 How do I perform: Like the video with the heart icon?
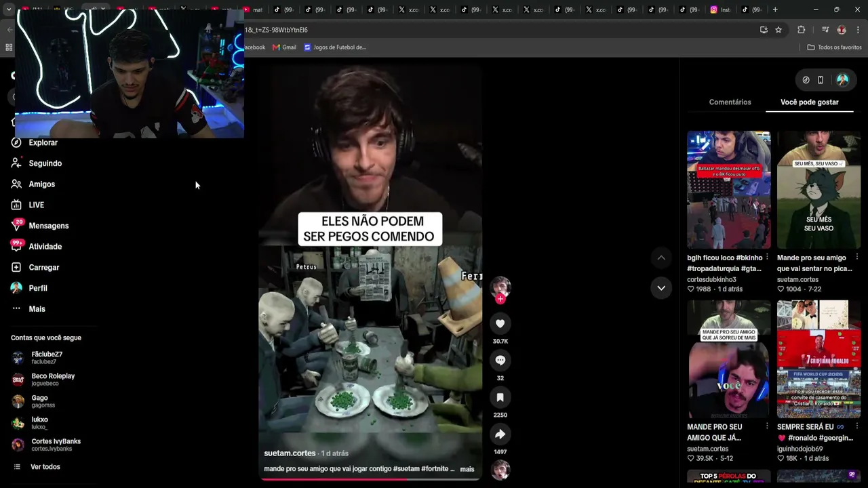(x=500, y=324)
